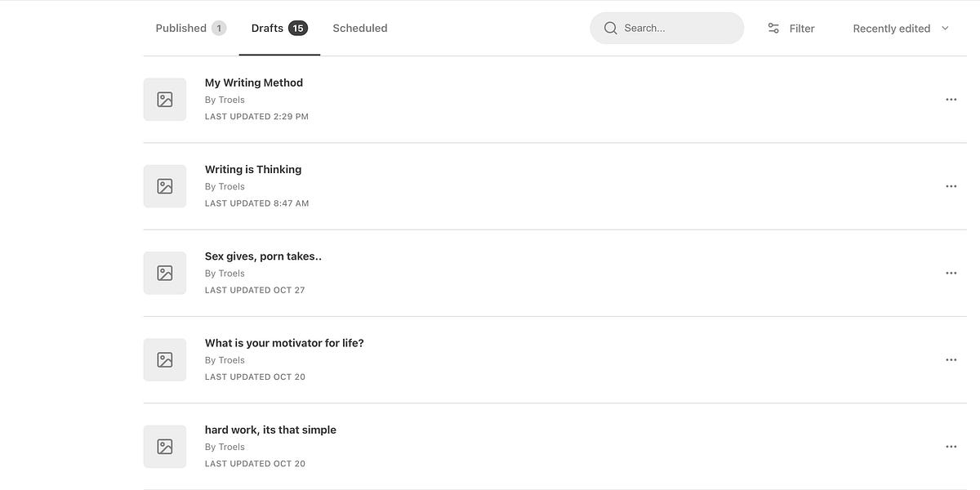
Task: Click the thumbnail for hard work, its that simple
Action: pyautogui.click(x=164, y=446)
